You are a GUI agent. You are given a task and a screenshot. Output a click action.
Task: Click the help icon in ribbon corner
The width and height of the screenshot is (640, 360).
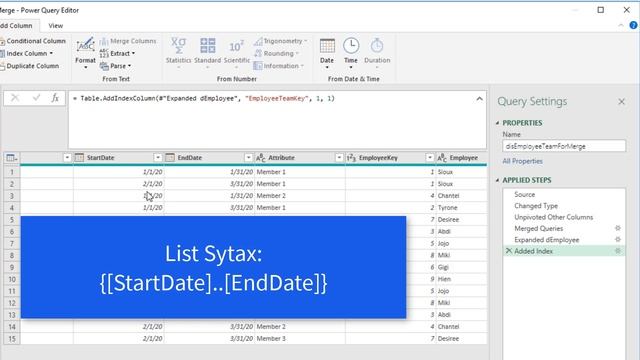[633, 25]
